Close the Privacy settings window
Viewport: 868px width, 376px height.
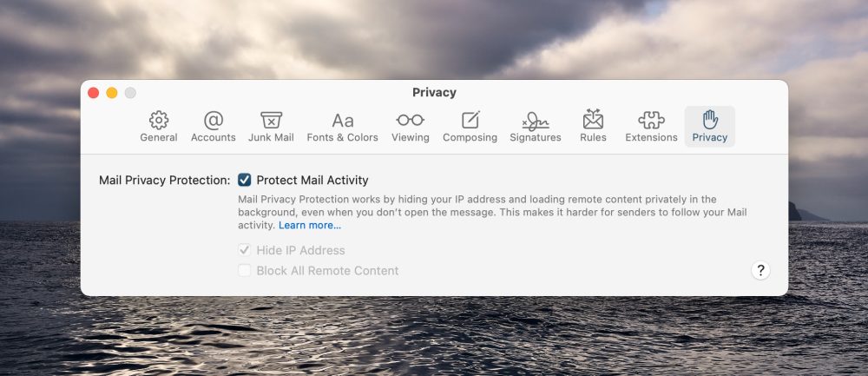[94, 93]
